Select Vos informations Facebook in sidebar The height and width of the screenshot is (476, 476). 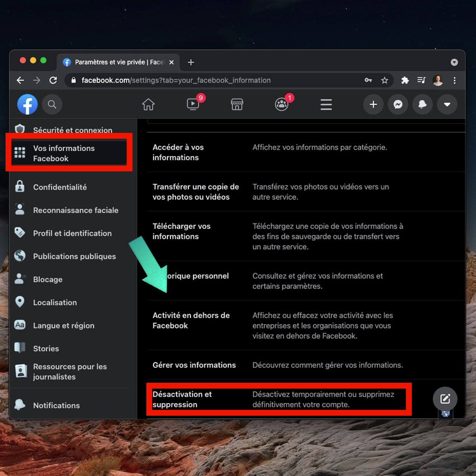click(69, 153)
